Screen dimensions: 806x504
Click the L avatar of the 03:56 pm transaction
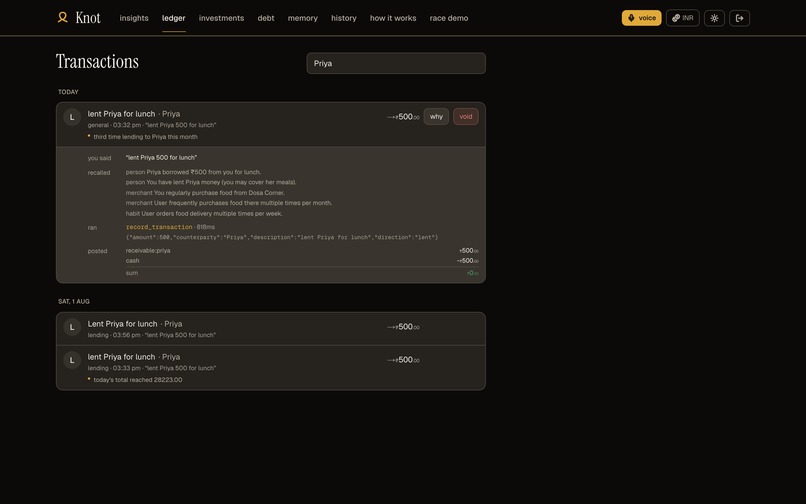click(x=72, y=327)
